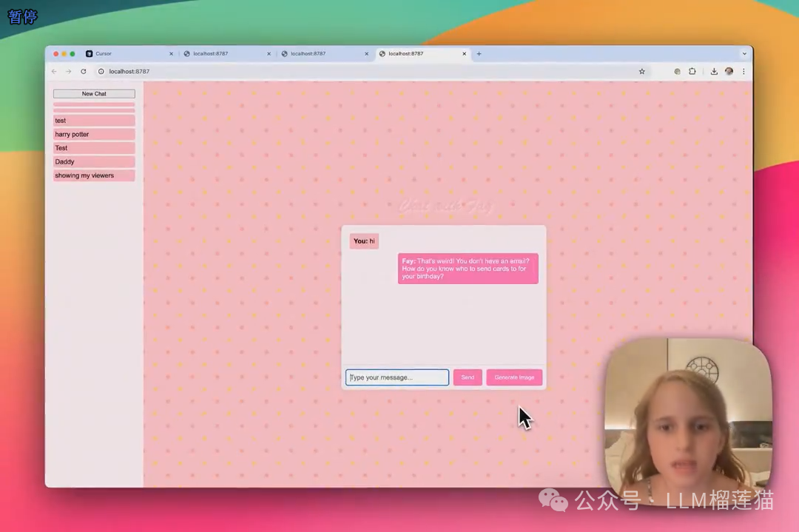The width and height of the screenshot is (799, 532).
Task: Select the Daddy chat in sidebar
Action: pyautogui.click(x=94, y=162)
